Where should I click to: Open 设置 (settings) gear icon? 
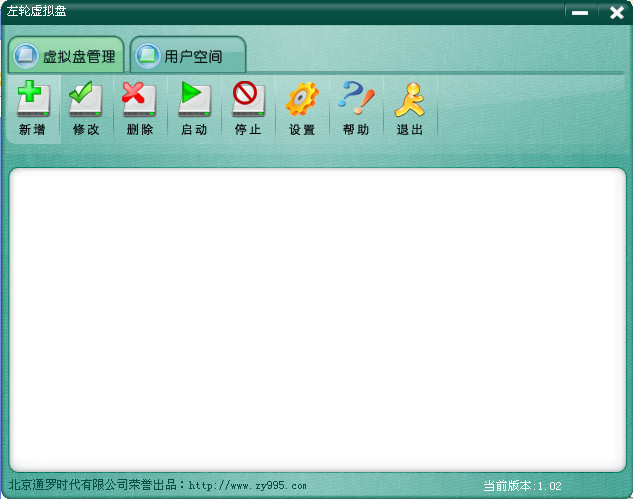302,99
